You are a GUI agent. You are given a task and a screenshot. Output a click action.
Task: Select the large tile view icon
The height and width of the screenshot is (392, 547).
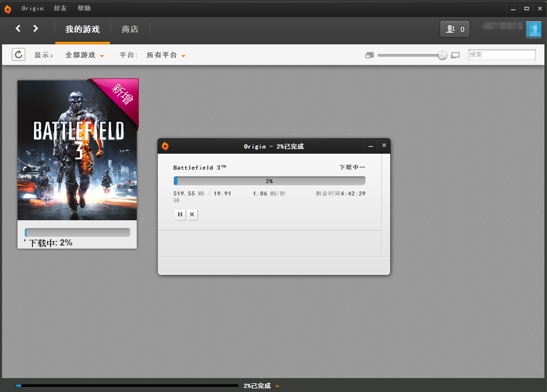click(x=455, y=55)
